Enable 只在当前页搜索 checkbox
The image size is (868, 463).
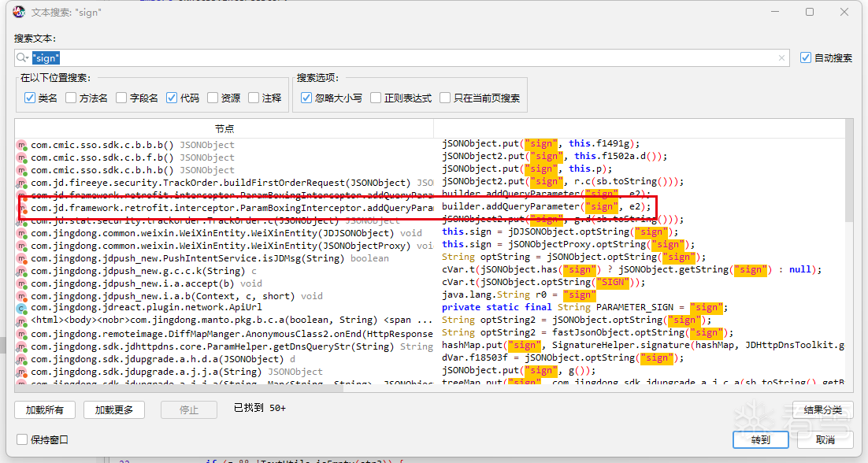(445, 98)
